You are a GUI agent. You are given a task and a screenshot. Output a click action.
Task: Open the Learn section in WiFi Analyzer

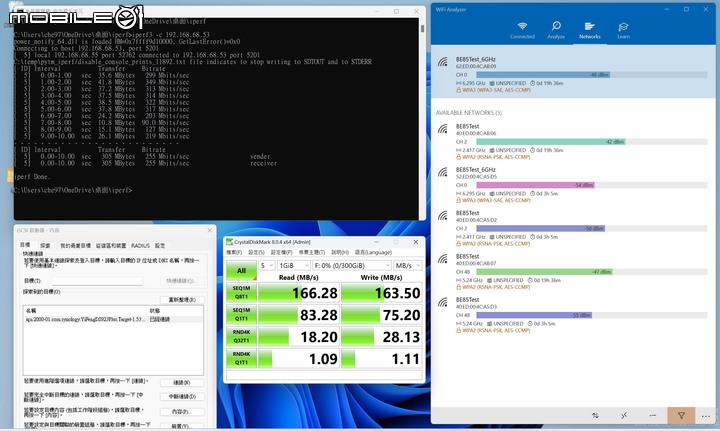pyautogui.click(x=623, y=30)
